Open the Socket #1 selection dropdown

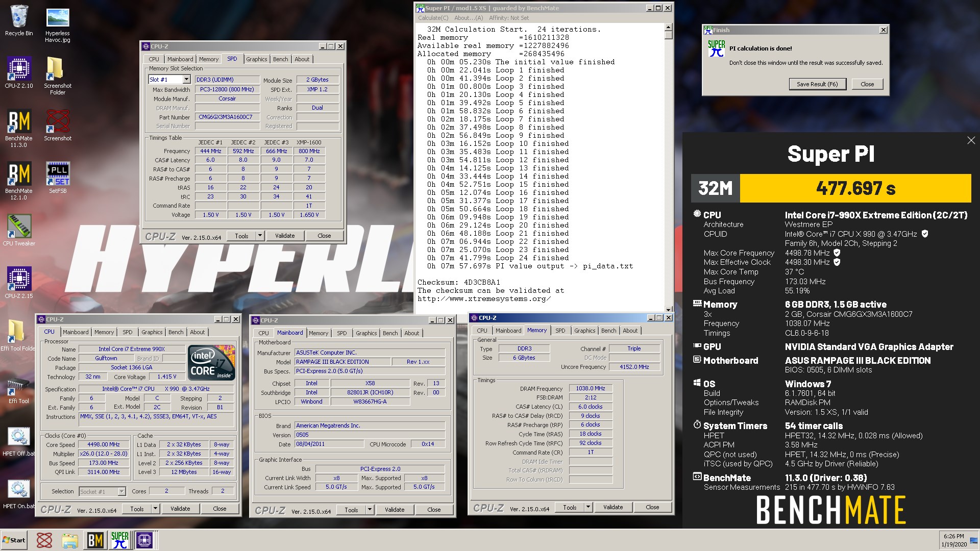coord(121,491)
